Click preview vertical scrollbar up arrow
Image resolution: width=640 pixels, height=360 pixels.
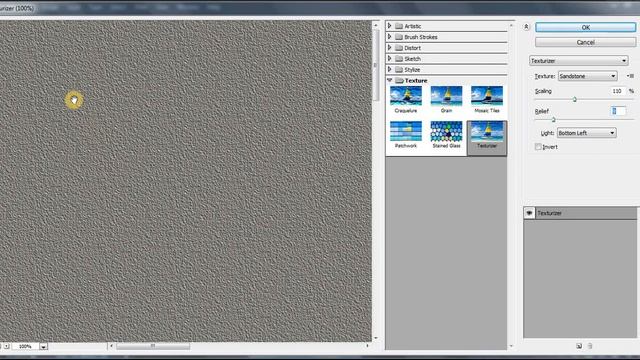click(376, 25)
